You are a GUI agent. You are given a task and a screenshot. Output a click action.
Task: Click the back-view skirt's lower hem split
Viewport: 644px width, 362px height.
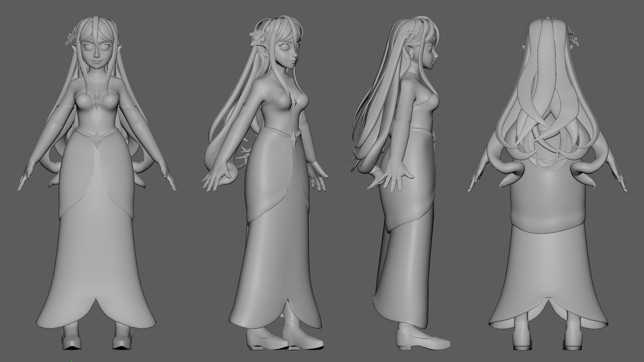tap(548, 300)
